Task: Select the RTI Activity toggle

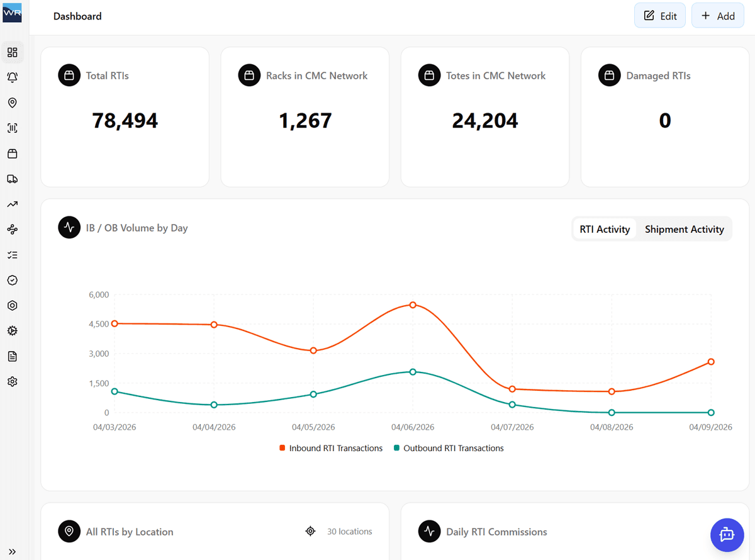Action: [605, 229]
